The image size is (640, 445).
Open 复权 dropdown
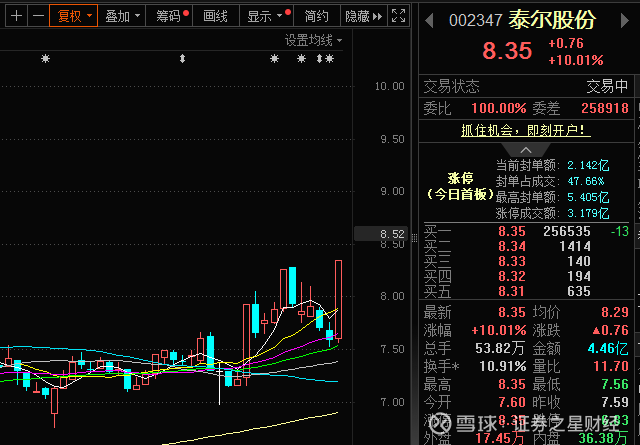click(x=73, y=16)
